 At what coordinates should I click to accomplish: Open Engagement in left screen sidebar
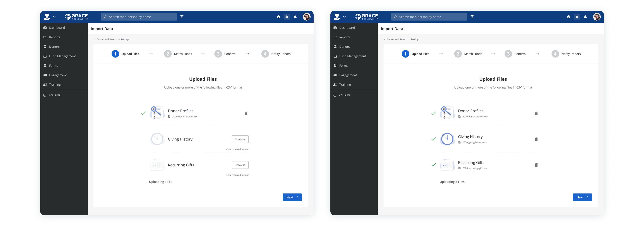[x=58, y=75]
